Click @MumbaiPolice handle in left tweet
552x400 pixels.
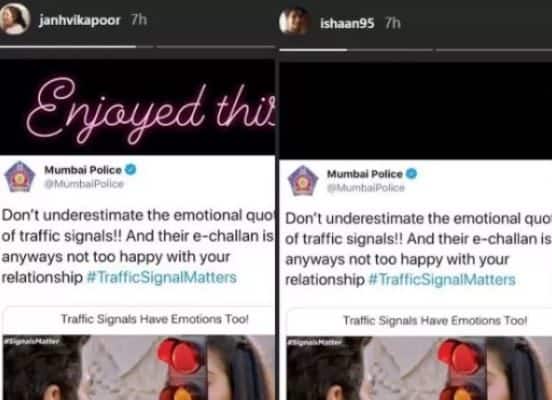[x=84, y=184]
